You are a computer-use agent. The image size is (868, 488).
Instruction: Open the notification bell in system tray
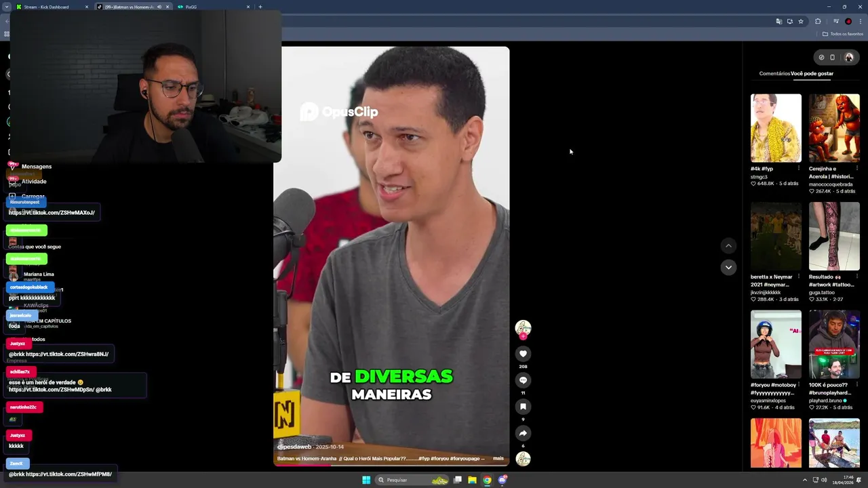coord(859,480)
